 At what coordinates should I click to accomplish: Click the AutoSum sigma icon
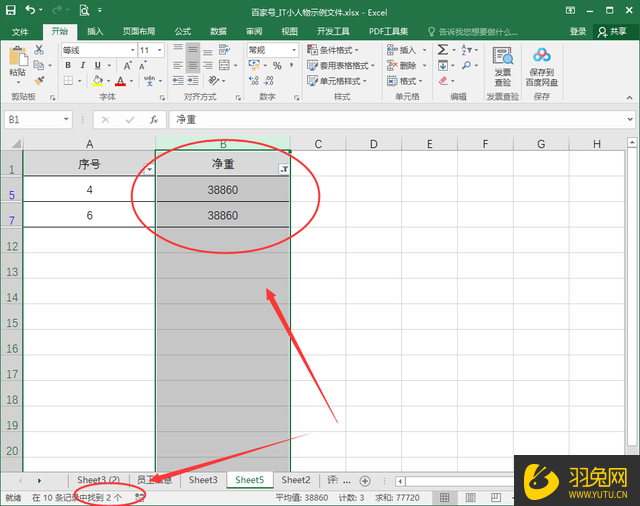tap(442, 50)
